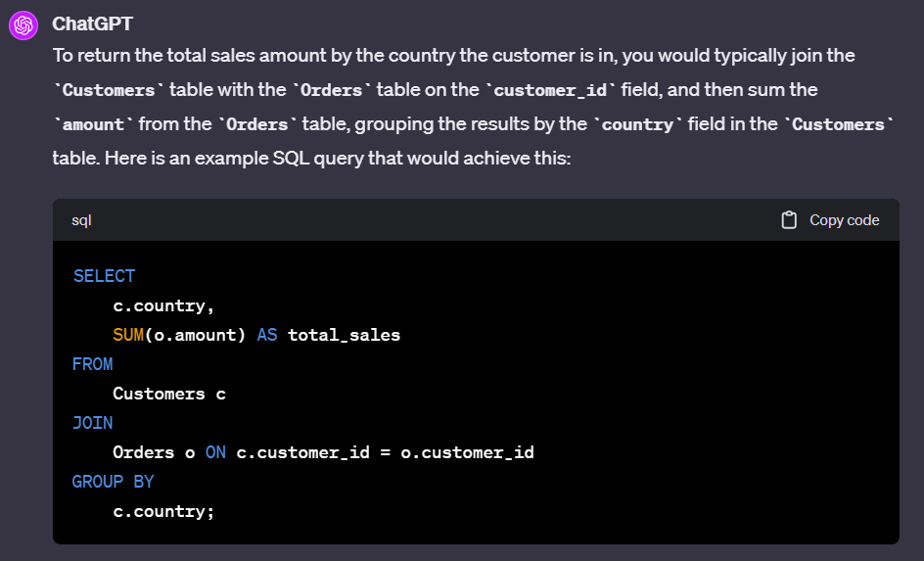This screenshot has height=561, width=924.
Task: Click the orange SUM function name
Action: click(x=128, y=335)
